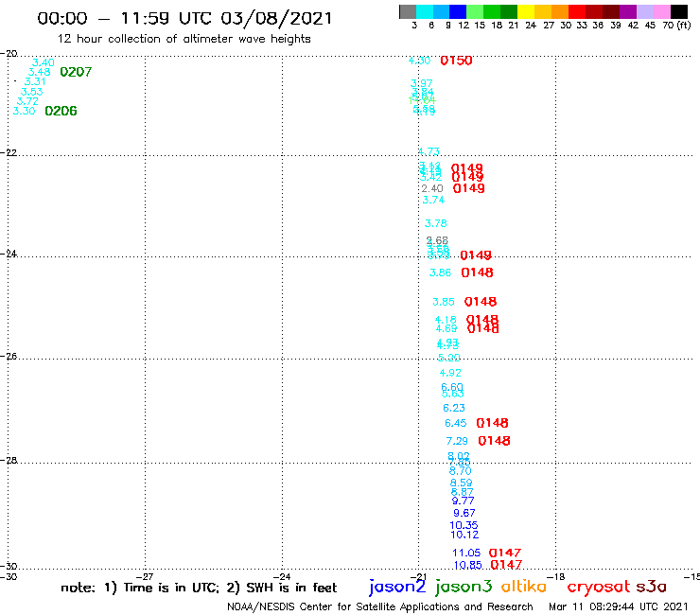The image size is (700, 615).
Task: Select the 9.67 wave height value
Action: 464,513
